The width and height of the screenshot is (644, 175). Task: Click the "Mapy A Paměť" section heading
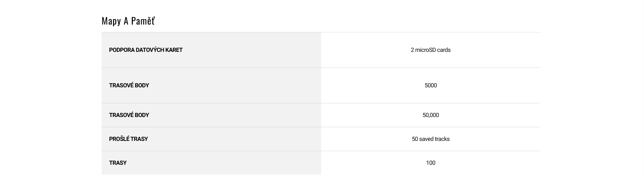pos(128,21)
